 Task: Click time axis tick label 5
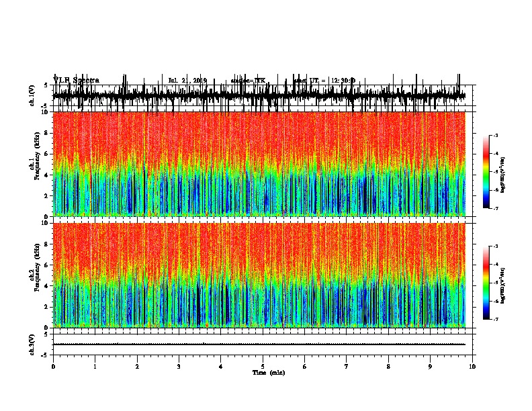pos(263,367)
